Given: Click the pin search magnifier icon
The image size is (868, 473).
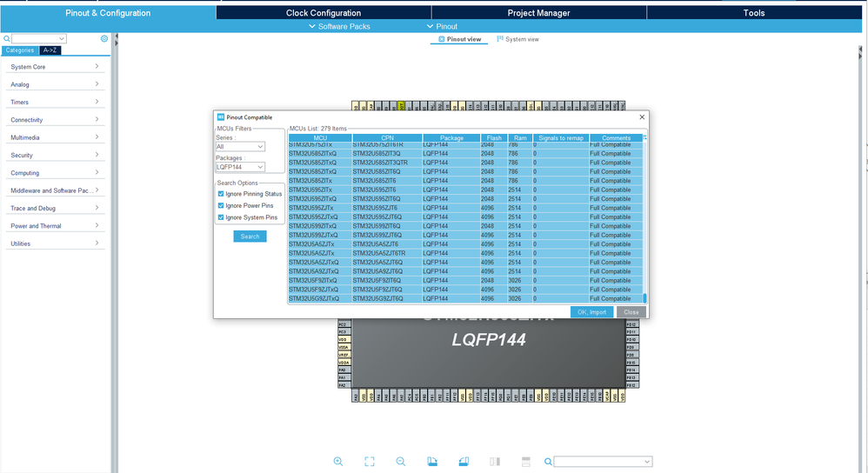Looking at the screenshot, I should (547, 462).
